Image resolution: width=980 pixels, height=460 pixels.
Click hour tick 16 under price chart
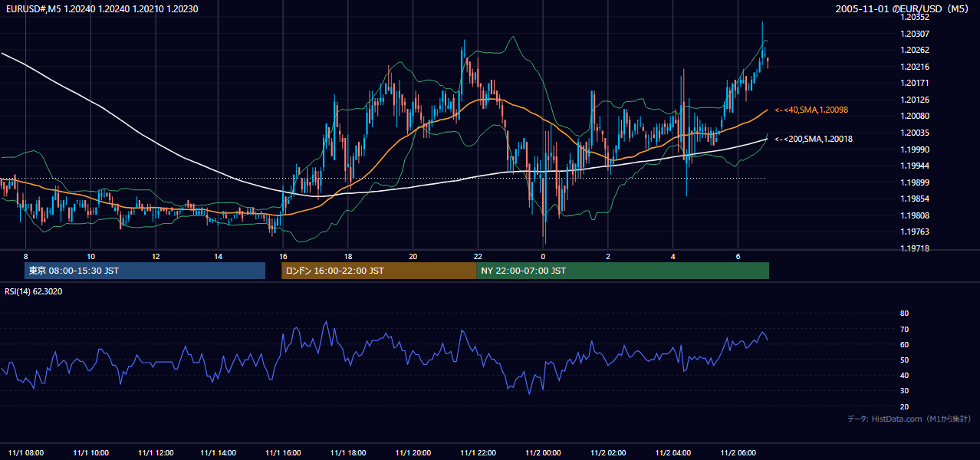coord(284,256)
